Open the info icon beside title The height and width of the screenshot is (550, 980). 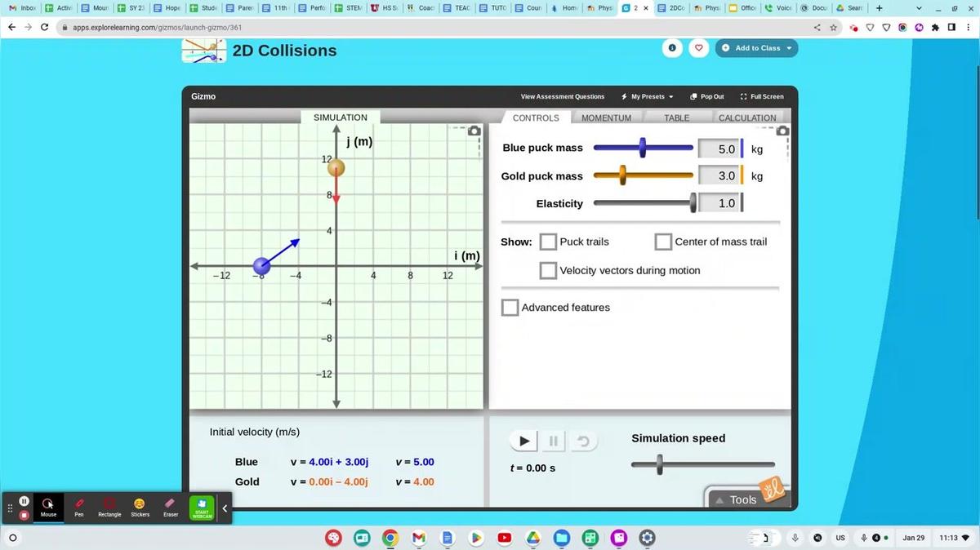(671, 48)
